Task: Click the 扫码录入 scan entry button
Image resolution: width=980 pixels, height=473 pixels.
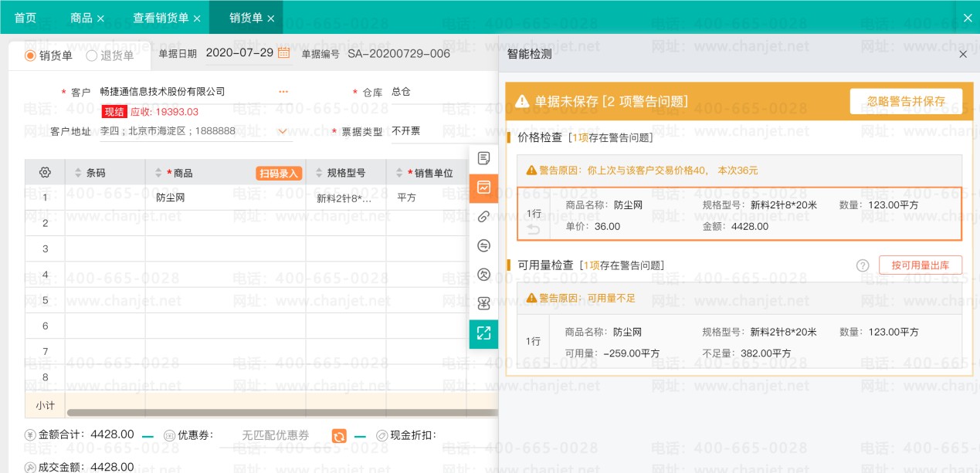Action: pos(278,174)
